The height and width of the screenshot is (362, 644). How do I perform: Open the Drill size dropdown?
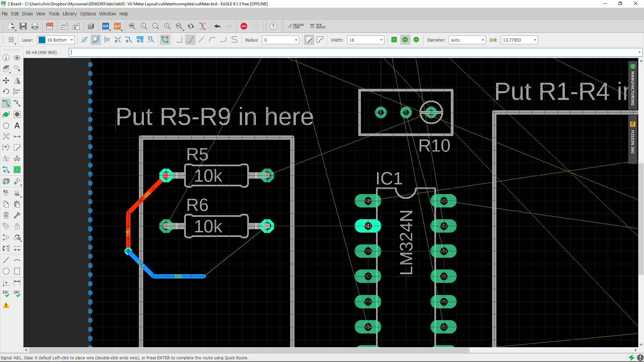pyautogui.click(x=519, y=40)
